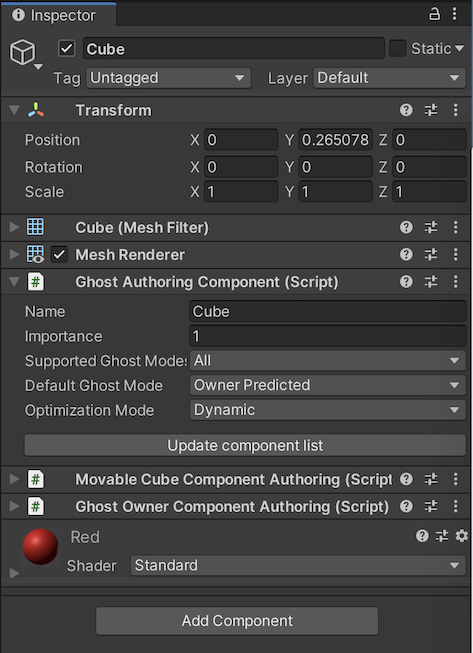Image resolution: width=473 pixels, height=653 pixels.
Task: Open Ghost Authoring Component three-dot menu
Action: (456, 282)
